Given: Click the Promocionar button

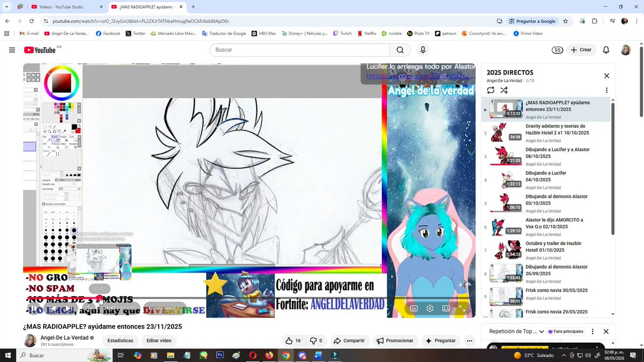Looking at the screenshot, I should tap(395, 341).
